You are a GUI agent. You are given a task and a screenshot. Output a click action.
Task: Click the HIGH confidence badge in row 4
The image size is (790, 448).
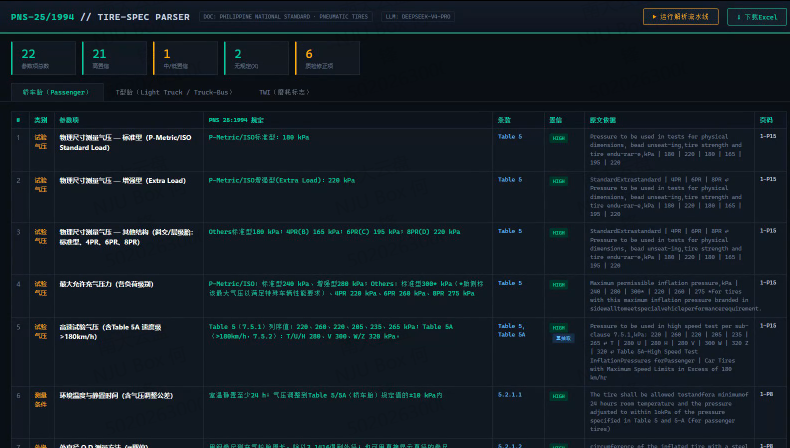[558, 285]
